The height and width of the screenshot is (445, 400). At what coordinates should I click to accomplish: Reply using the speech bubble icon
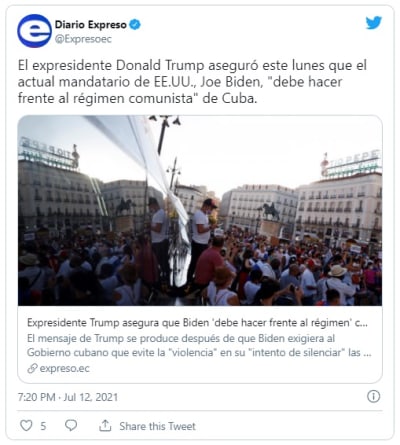click(x=71, y=426)
